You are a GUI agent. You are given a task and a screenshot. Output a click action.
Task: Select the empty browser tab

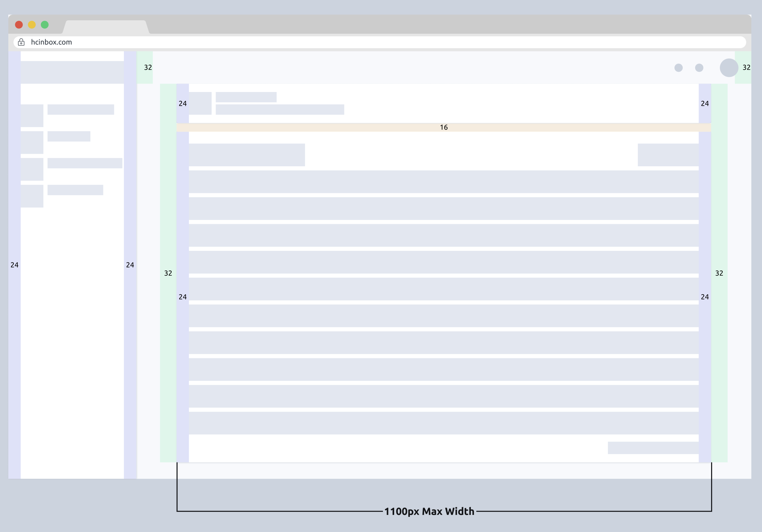106,27
